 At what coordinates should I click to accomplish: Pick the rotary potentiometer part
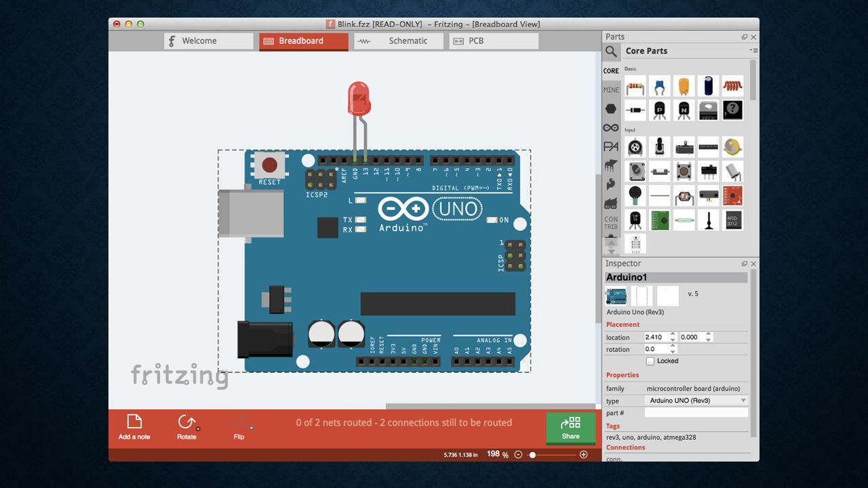[635, 146]
